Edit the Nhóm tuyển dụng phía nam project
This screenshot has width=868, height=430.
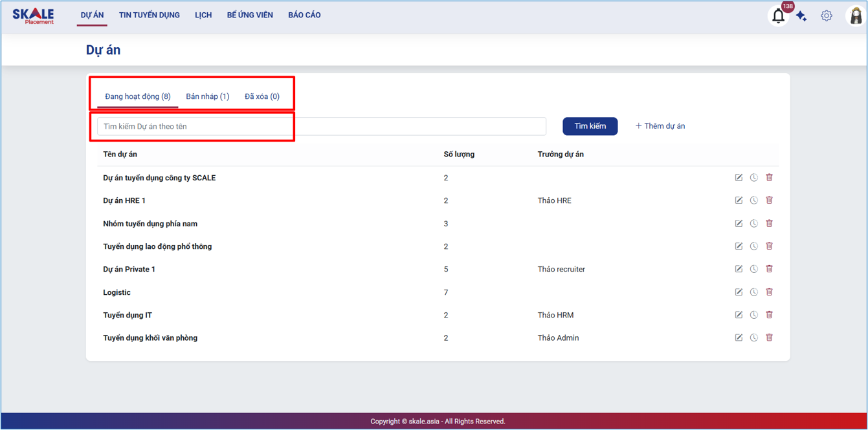pyautogui.click(x=739, y=224)
